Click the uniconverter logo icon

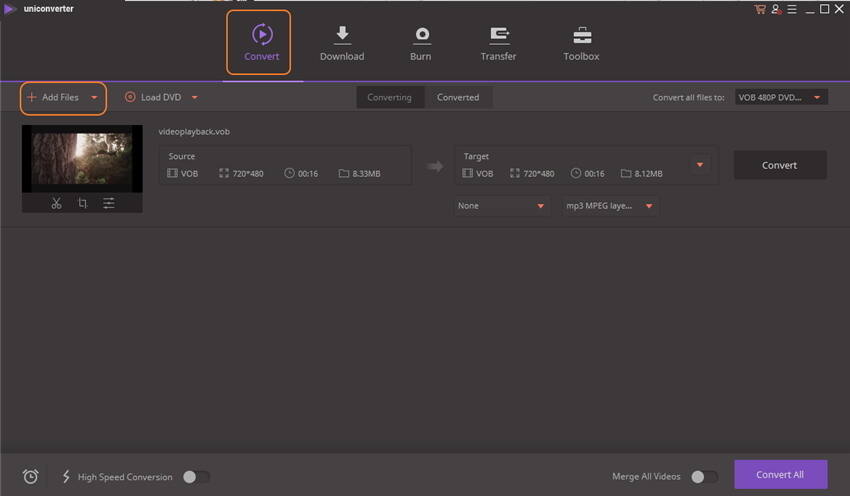coord(9,9)
